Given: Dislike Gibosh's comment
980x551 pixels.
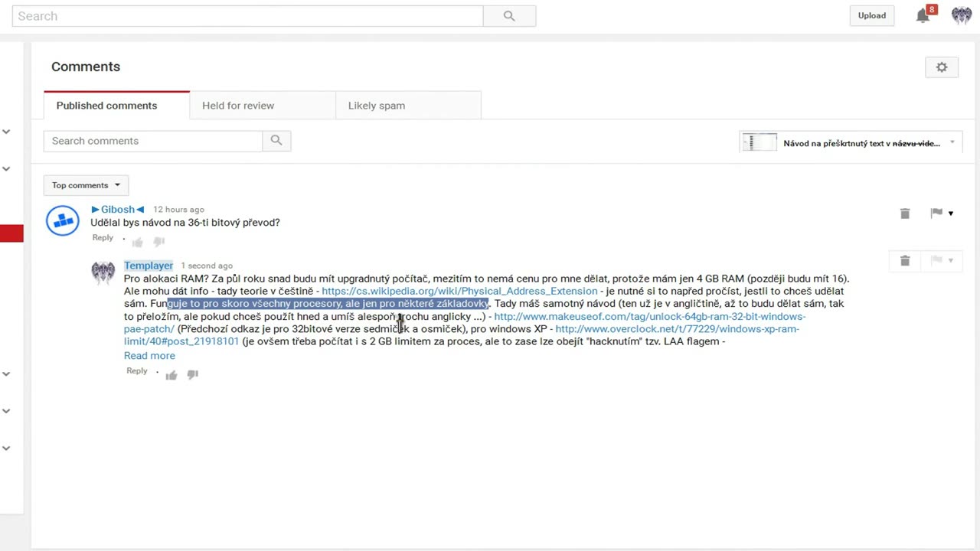Looking at the screenshot, I should (x=159, y=242).
